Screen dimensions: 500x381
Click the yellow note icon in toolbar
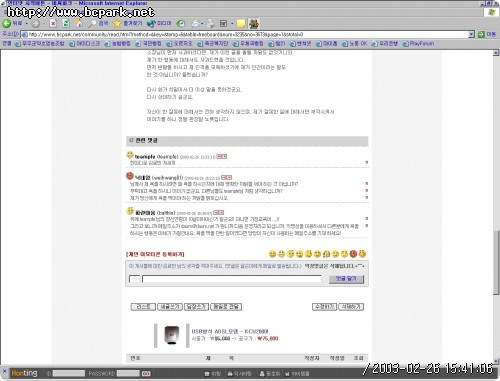coord(241,23)
